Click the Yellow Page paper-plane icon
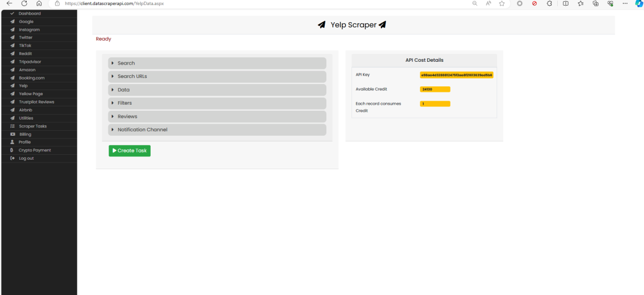The image size is (644, 295). coord(12,94)
